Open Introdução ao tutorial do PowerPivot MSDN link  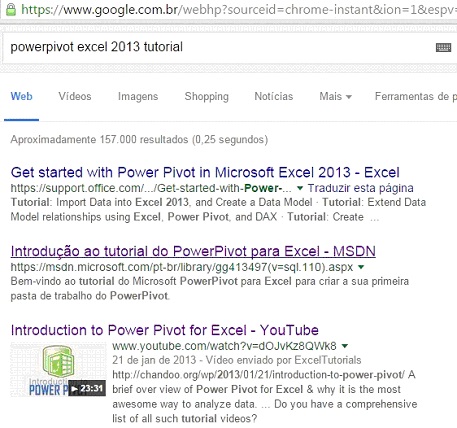pos(193,251)
